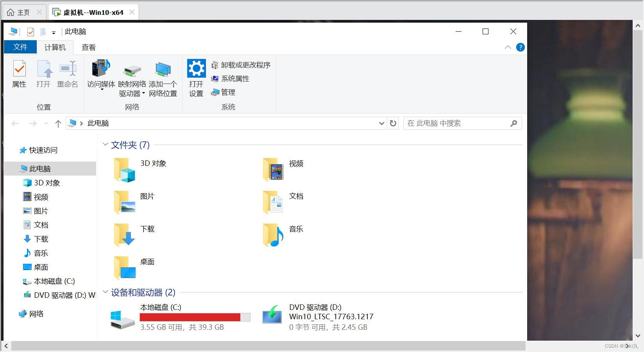Click the quick access new folder icon
The height and width of the screenshot is (352, 644).
coord(43,32)
